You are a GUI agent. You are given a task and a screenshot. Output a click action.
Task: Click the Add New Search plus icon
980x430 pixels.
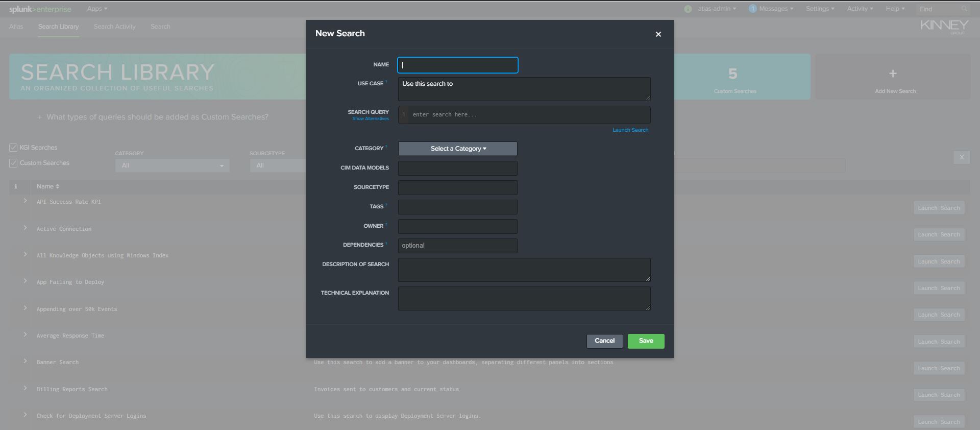pyautogui.click(x=893, y=74)
